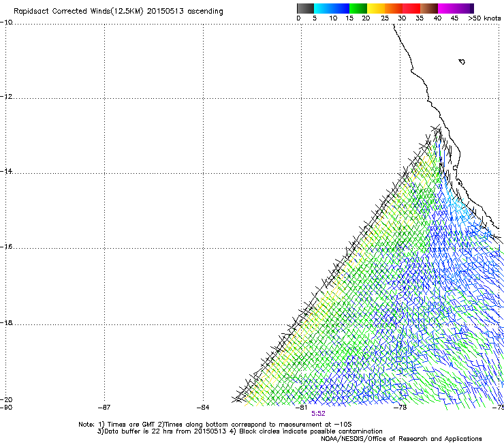Click the -78 longitude axis label

400,408
